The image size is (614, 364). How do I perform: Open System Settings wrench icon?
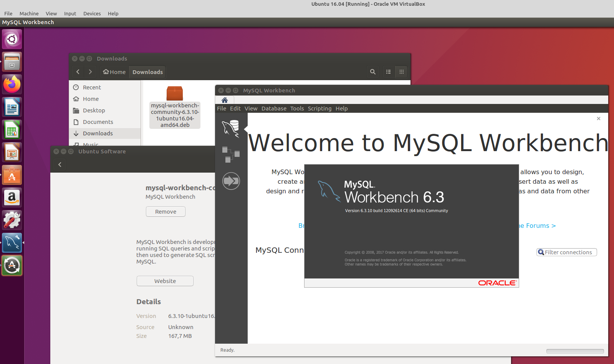(12, 220)
